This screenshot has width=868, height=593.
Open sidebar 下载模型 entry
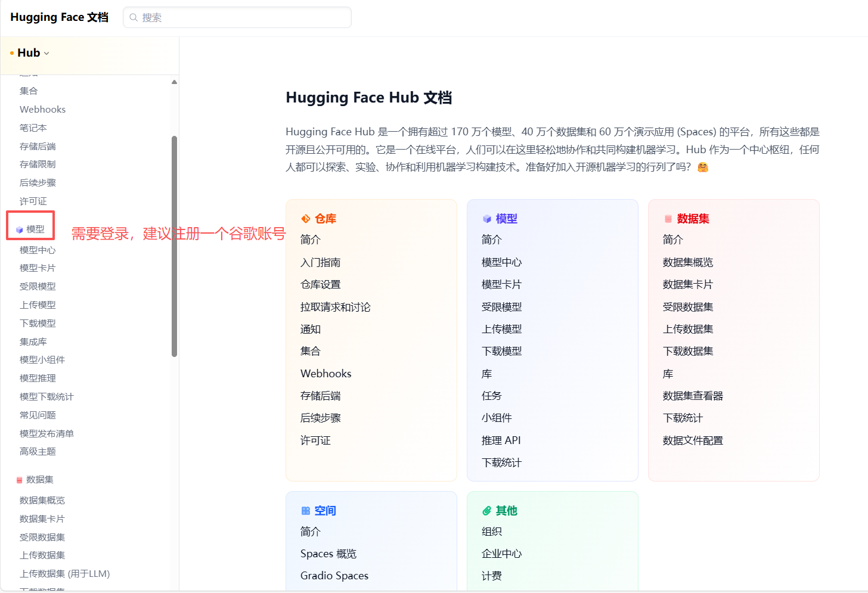pos(38,324)
